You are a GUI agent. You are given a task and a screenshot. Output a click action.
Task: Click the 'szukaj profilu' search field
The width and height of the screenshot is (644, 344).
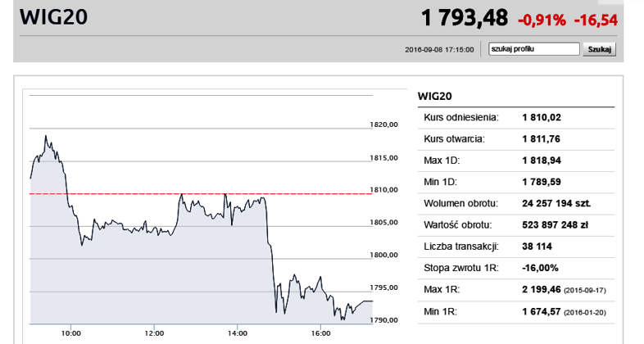point(534,49)
